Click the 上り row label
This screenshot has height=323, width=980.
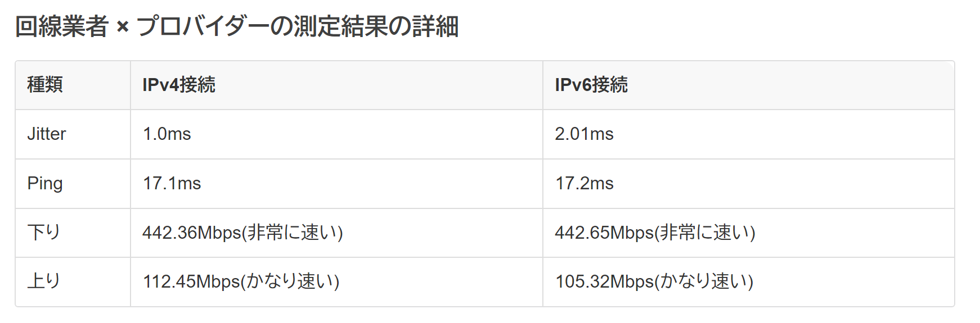(x=44, y=281)
